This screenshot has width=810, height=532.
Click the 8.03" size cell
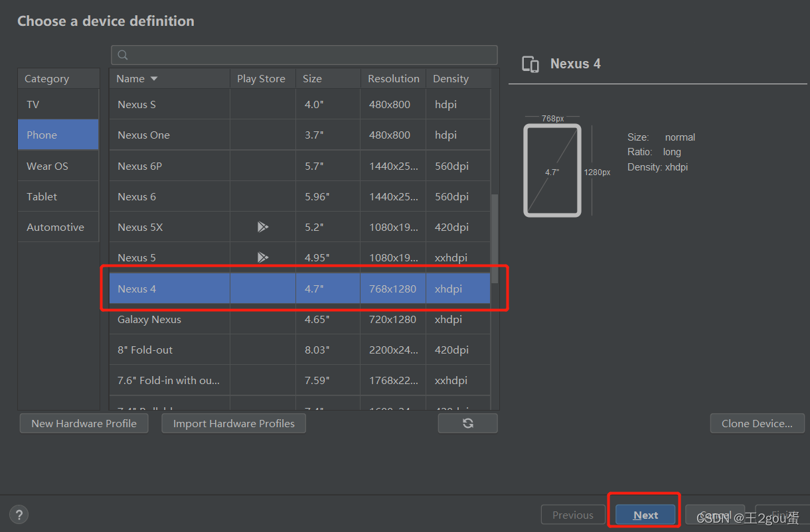tap(328, 350)
